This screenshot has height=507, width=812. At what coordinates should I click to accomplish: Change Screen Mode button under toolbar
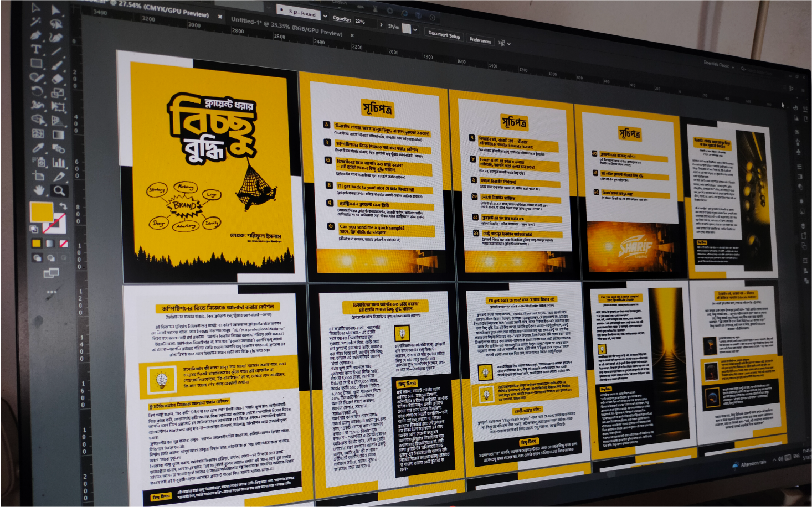[x=51, y=273]
